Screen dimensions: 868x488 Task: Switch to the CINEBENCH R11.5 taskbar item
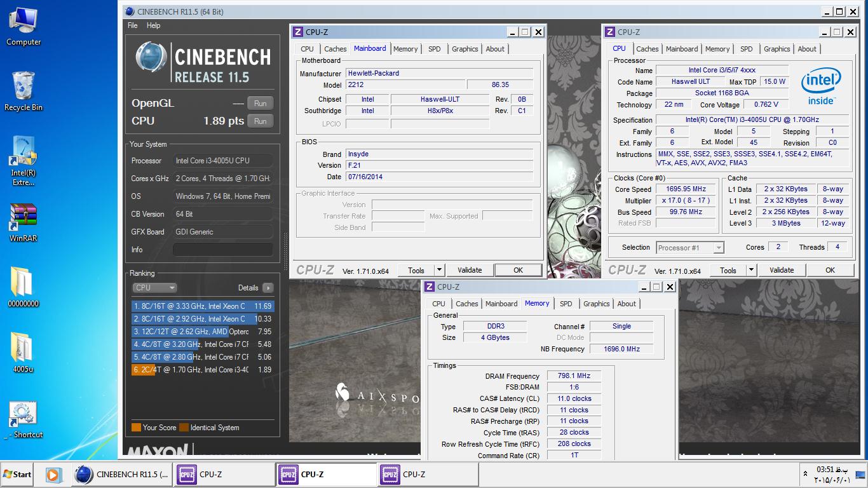click(121, 474)
